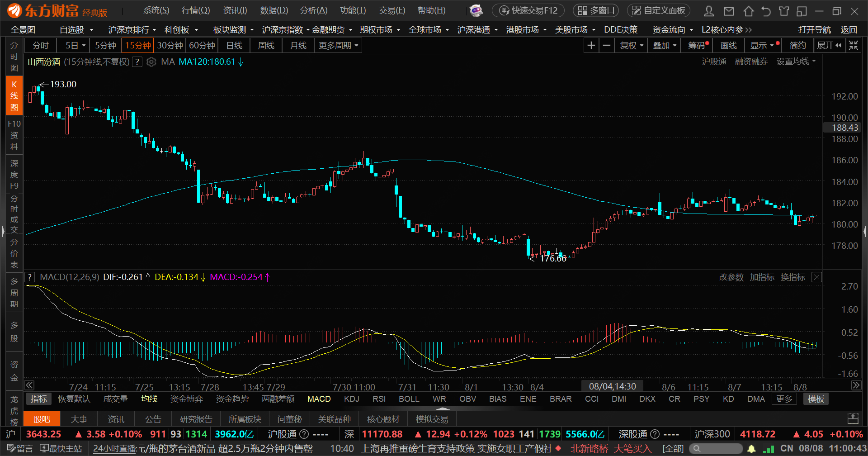The width and height of the screenshot is (868, 456).
Task: Select the KDJ indicator tab
Action: (351, 399)
